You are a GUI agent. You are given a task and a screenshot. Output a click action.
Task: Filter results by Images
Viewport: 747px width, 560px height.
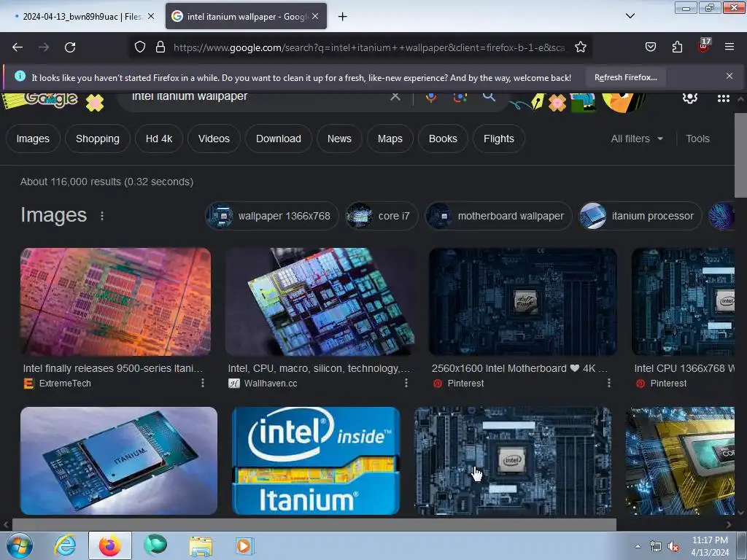pos(33,139)
